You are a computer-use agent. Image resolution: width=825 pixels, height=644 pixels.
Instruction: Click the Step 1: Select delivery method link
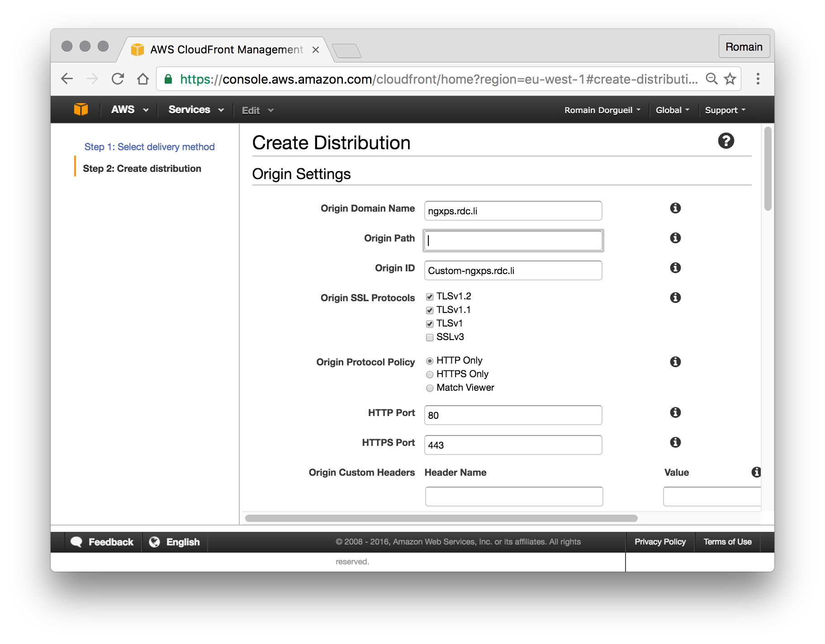coord(149,147)
